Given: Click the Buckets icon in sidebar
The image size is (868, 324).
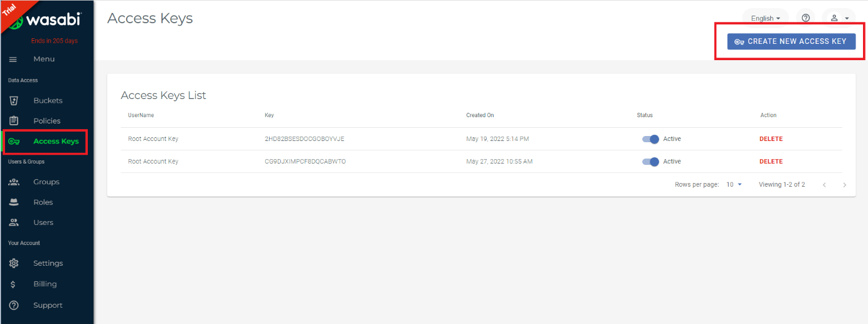Looking at the screenshot, I should click(13, 100).
